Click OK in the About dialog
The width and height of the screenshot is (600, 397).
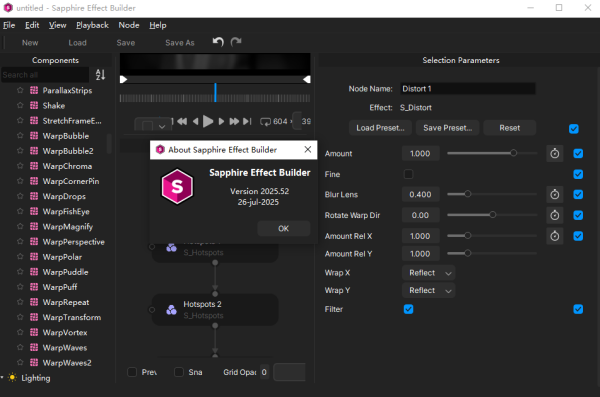click(x=284, y=229)
